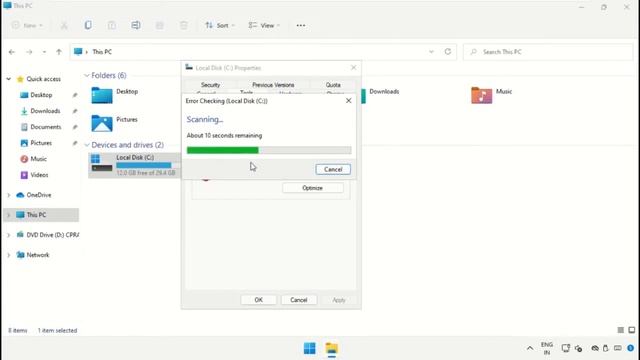
Task: Open the Pictures folder in Folders section
Action: pos(115,123)
